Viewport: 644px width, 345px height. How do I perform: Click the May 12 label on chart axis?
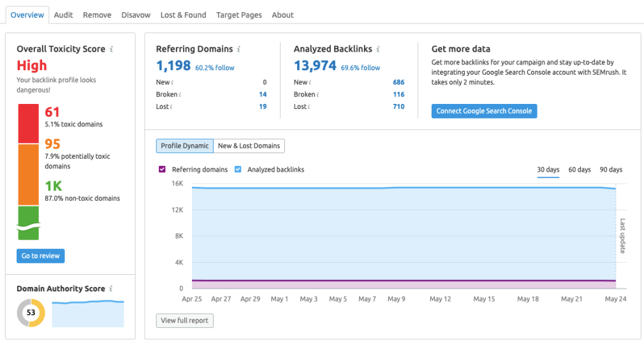pos(441,299)
